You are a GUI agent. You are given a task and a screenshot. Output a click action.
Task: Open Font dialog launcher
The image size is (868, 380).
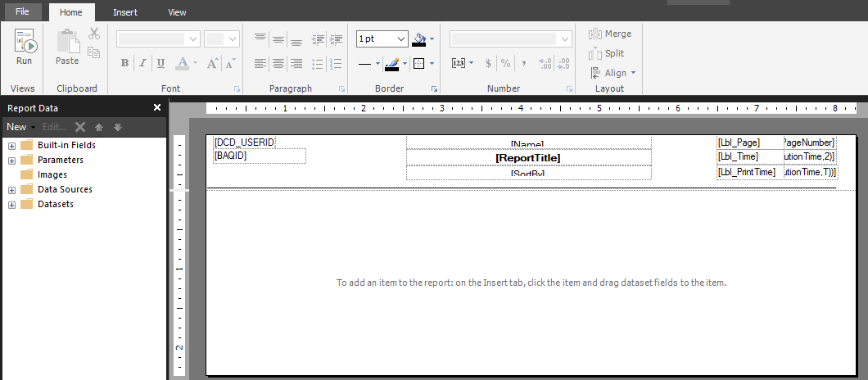pos(237,88)
